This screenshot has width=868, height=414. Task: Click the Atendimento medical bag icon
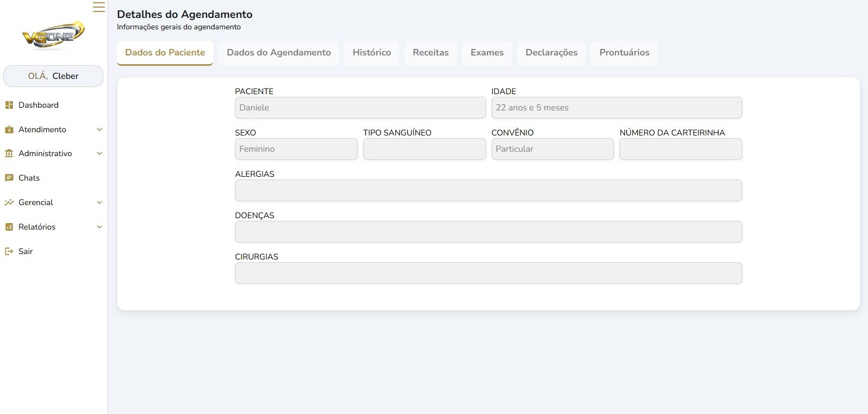point(9,129)
